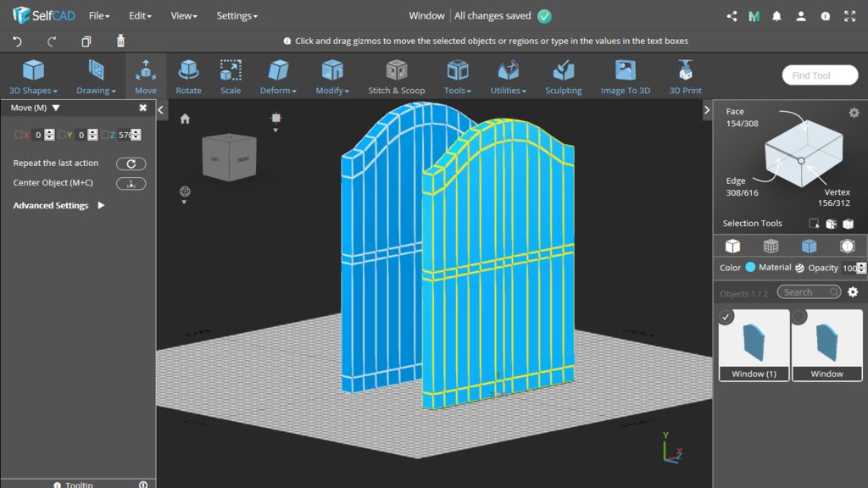Screen dimensions: 868x488
Task: Enable the Y axis checkbox
Action: pos(60,135)
